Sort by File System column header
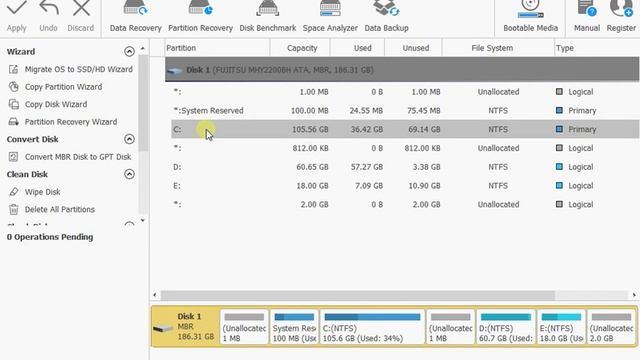The image size is (640, 360). pyautogui.click(x=498, y=48)
